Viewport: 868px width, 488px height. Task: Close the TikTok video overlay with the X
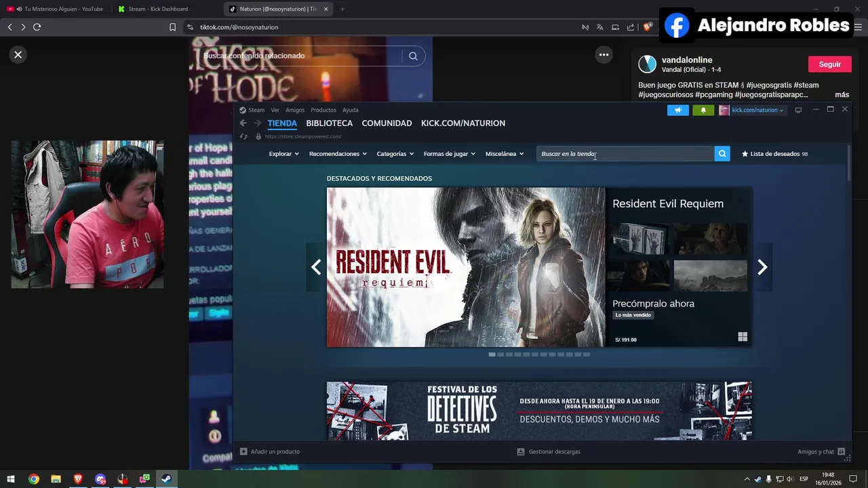pos(18,55)
